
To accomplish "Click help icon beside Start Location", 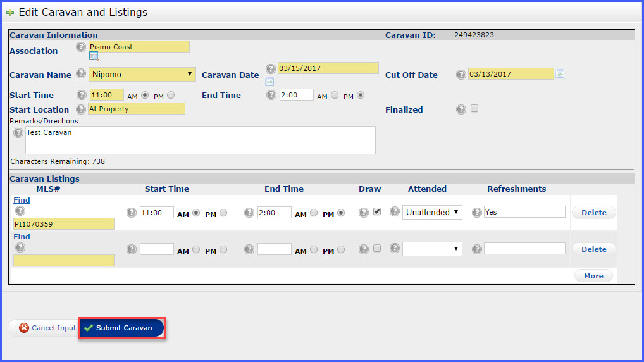I will click(80, 109).
